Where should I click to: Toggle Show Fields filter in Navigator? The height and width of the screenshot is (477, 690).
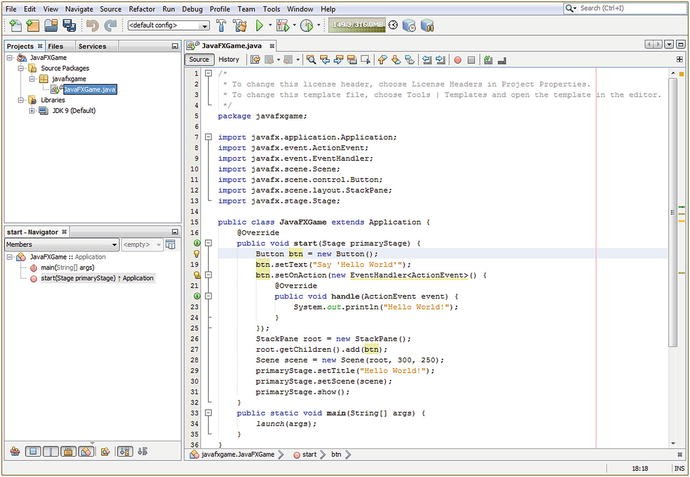[32, 452]
